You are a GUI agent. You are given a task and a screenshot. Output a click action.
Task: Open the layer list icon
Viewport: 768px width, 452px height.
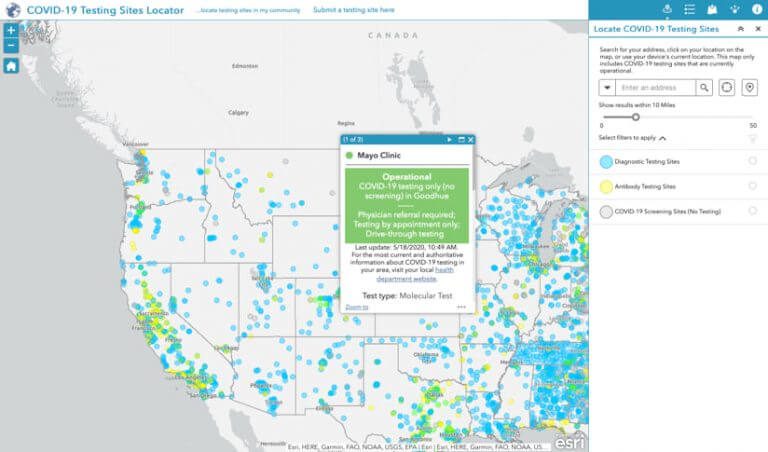point(689,9)
